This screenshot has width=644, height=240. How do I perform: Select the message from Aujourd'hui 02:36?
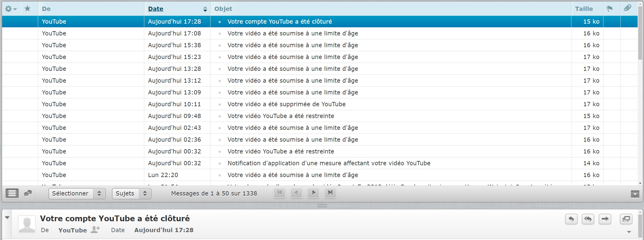pos(320,140)
